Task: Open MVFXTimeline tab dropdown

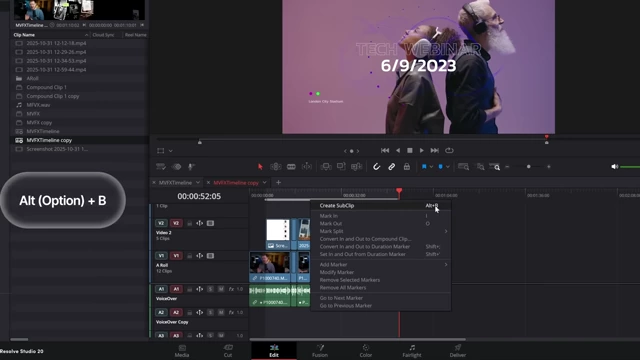Action: [198, 182]
